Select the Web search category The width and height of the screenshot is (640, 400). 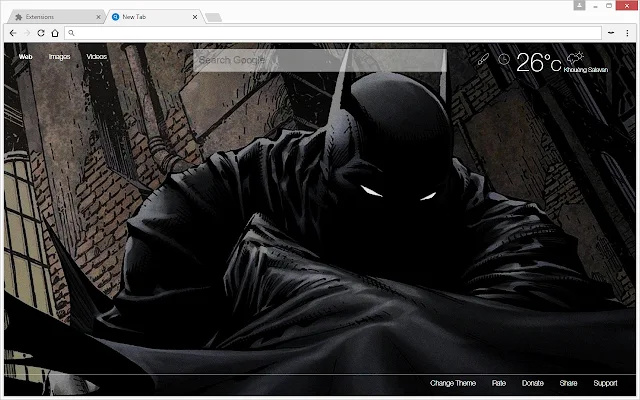pos(25,57)
